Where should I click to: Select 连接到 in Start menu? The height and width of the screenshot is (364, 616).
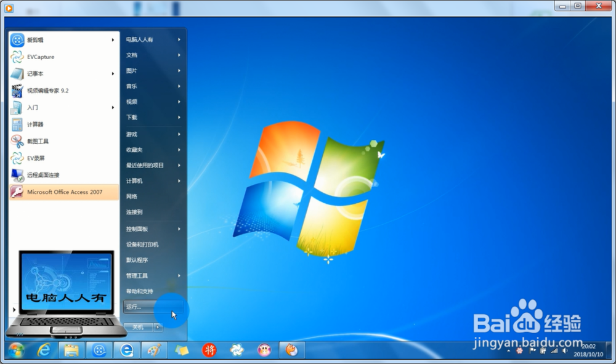tap(153, 212)
